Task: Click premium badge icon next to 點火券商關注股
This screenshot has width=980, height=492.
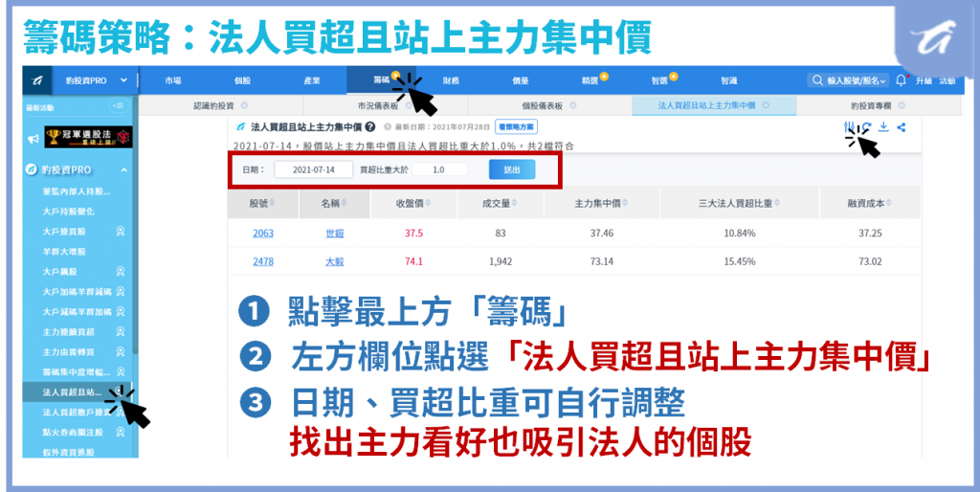Action: pyautogui.click(x=121, y=432)
